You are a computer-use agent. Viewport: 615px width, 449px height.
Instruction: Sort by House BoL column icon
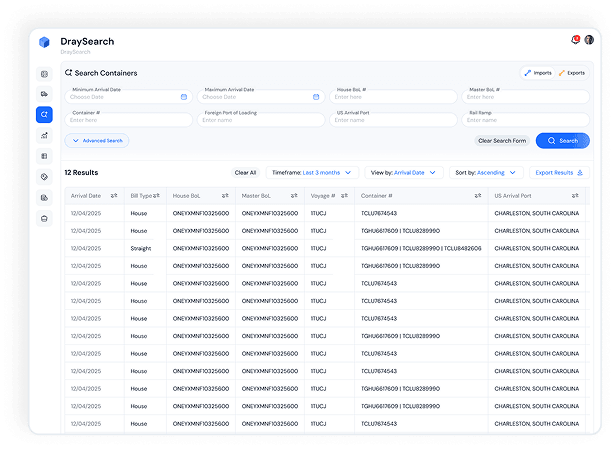(x=225, y=196)
